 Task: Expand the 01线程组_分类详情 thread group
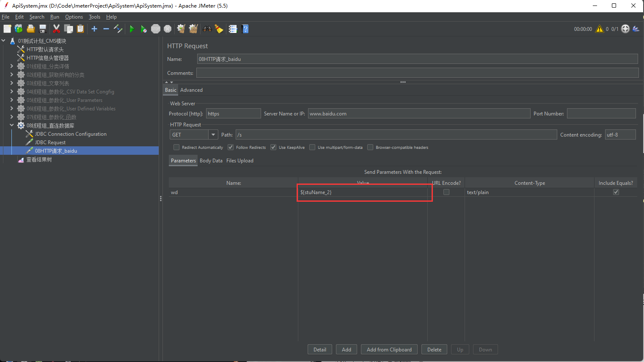click(x=12, y=66)
